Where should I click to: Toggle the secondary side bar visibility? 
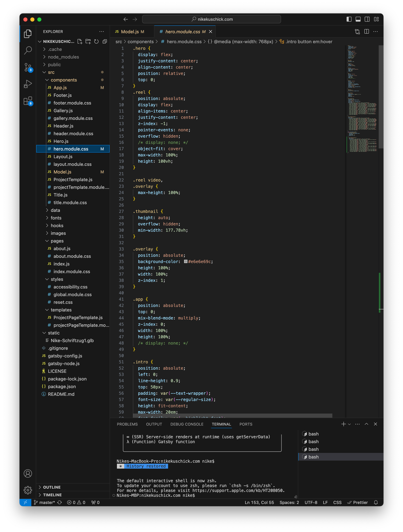367,19
